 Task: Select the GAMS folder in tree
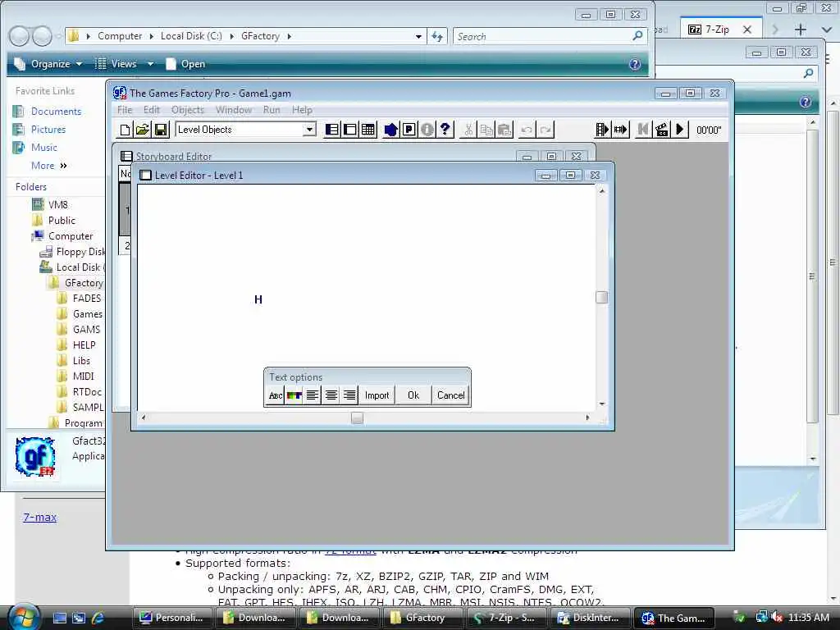(x=86, y=330)
